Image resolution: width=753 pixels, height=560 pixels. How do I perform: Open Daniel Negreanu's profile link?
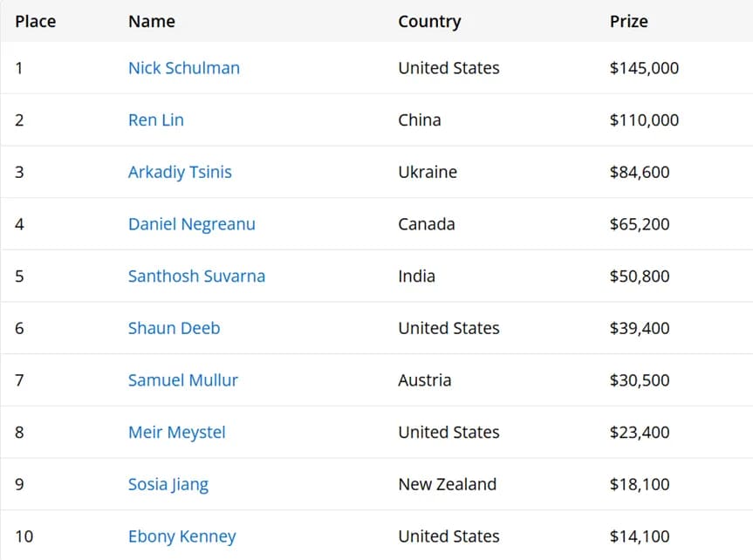pyautogui.click(x=192, y=224)
